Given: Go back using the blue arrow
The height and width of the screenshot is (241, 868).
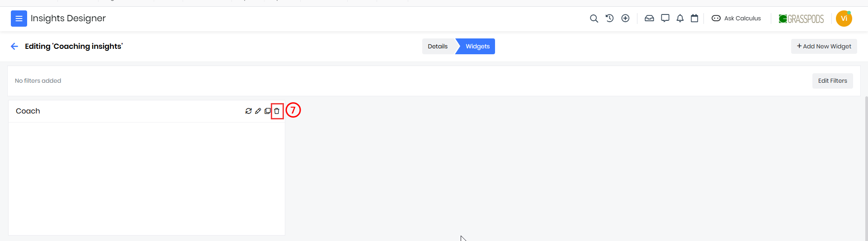Looking at the screenshot, I should click(x=14, y=46).
